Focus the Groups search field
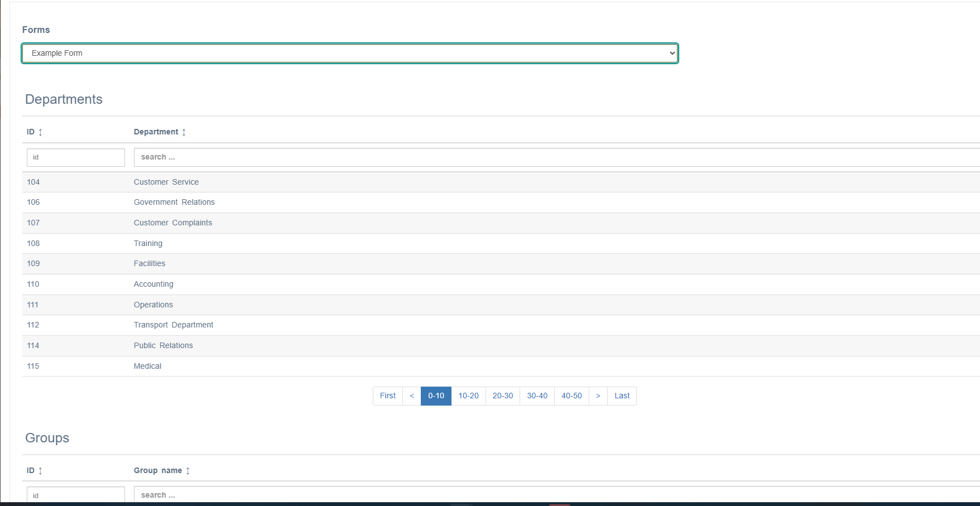 [557, 494]
